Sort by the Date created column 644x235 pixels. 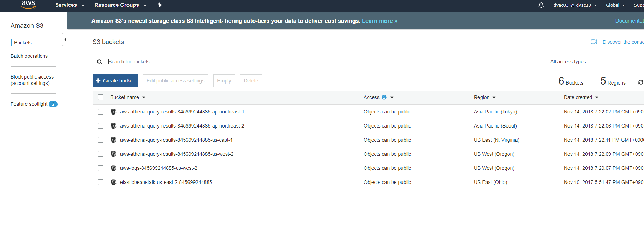click(x=581, y=97)
